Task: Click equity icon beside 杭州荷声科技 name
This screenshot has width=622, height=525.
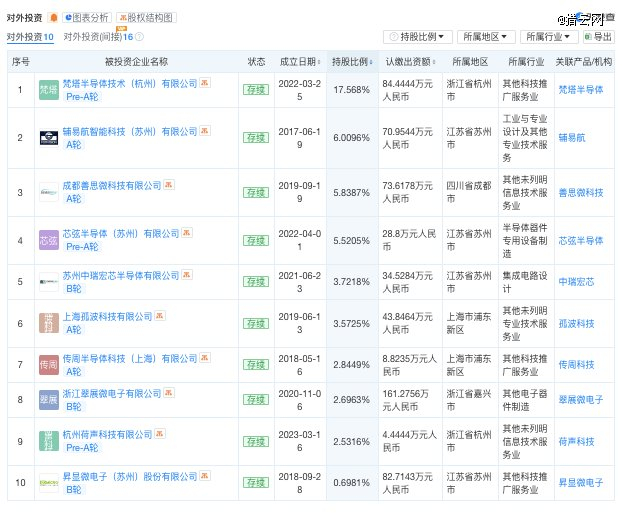Action: [160, 433]
